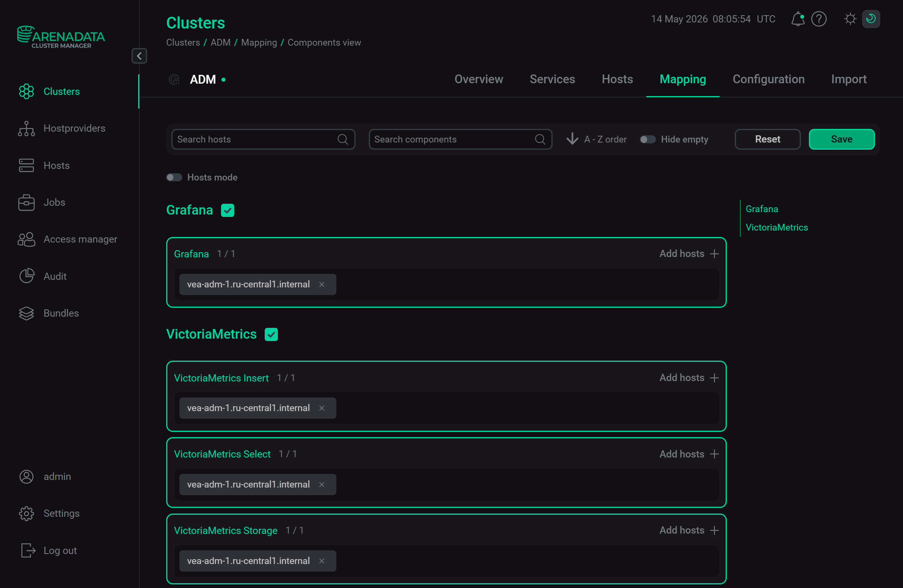Uncheck the VictoriaMetrics service checkbox

pyautogui.click(x=271, y=334)
